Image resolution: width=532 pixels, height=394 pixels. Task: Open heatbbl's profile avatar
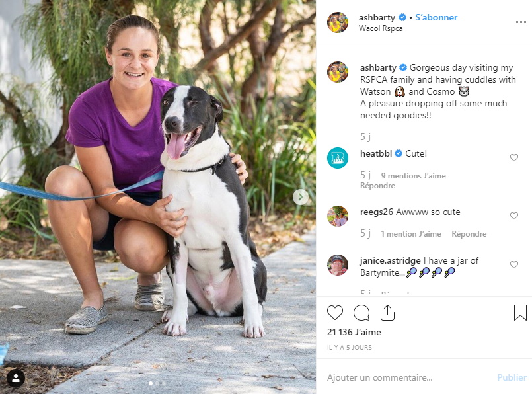click(x=338, y=158)
